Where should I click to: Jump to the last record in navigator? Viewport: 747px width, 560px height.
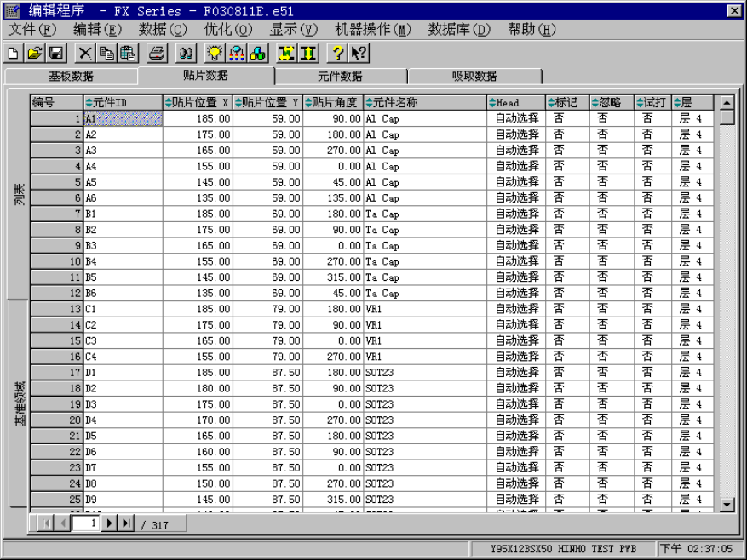[126, 523]
